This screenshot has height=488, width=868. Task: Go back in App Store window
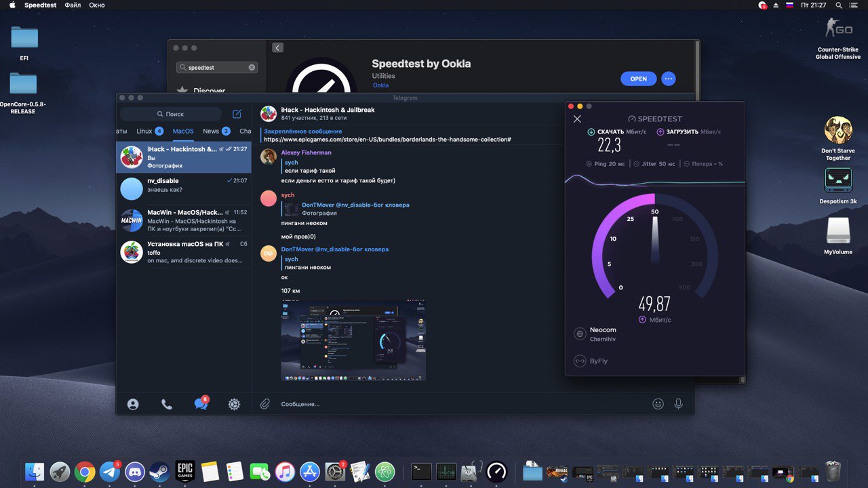[x=277, y=48]
